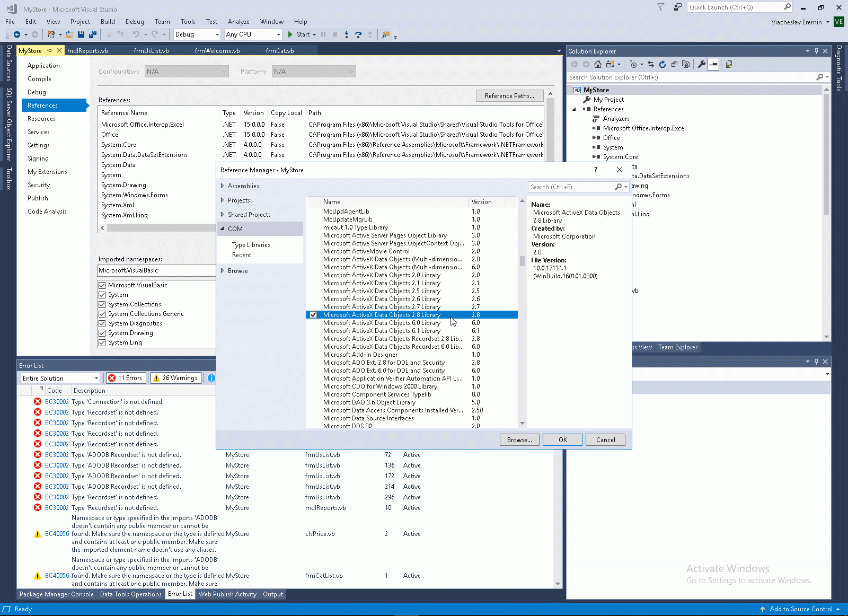Uncheck the System imported namespace
The height and width of the screenshot is (616, 848).
click(102, 295)
